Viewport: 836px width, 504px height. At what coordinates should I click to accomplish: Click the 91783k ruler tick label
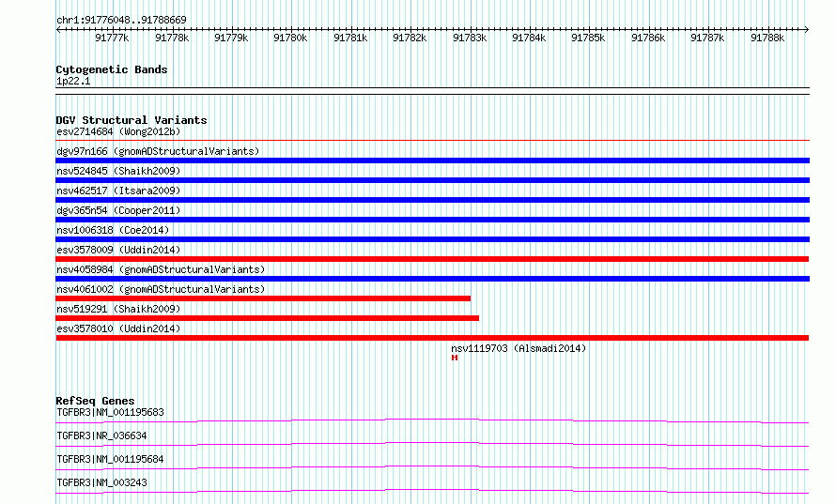470,38
